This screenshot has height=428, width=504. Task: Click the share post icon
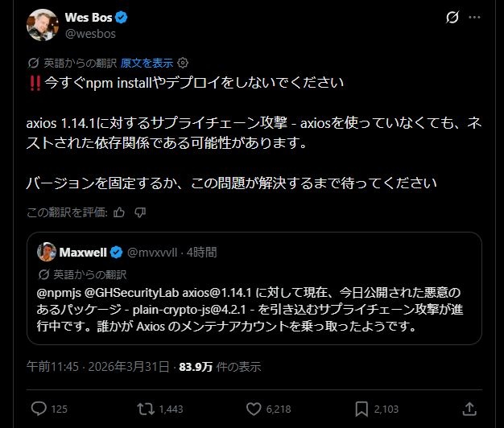tap(473, 409)
